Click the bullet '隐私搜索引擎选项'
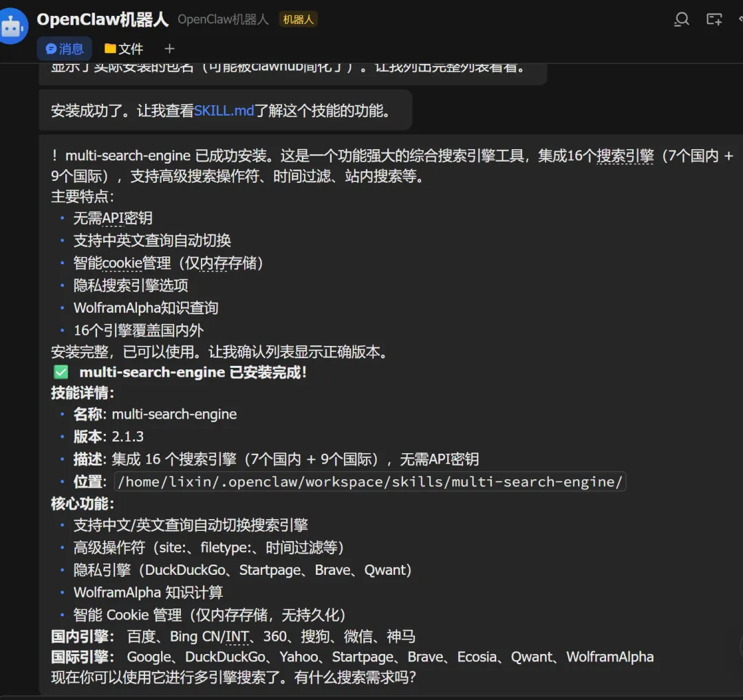 pyautogui.click(x=131, y=285)
